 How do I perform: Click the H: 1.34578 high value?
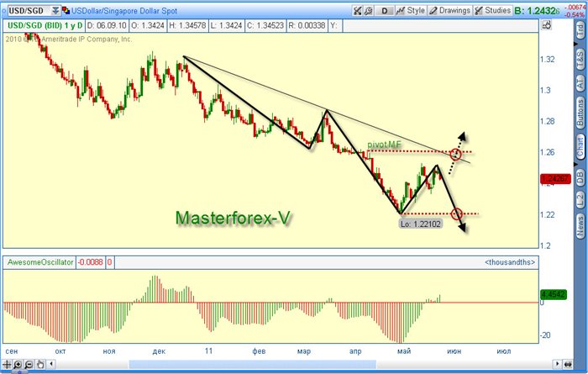click(x=187, y=25)
